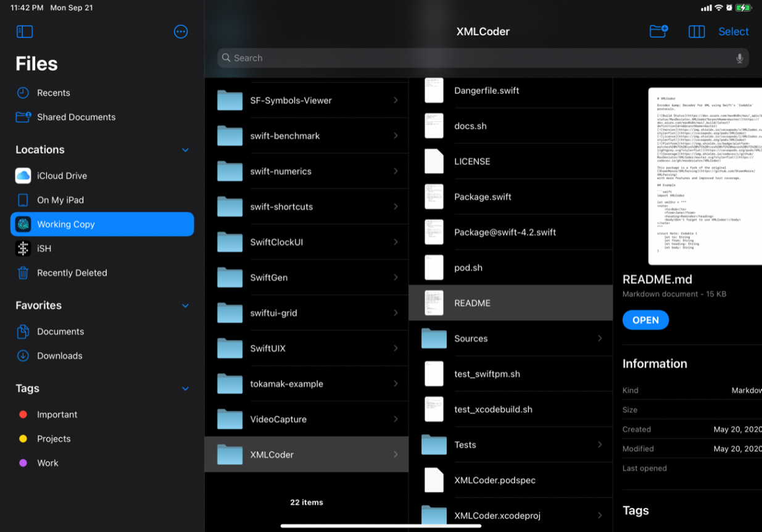Open the Sources folder
This screenshot has height=532, width=762.
click(x=511, y=338)
